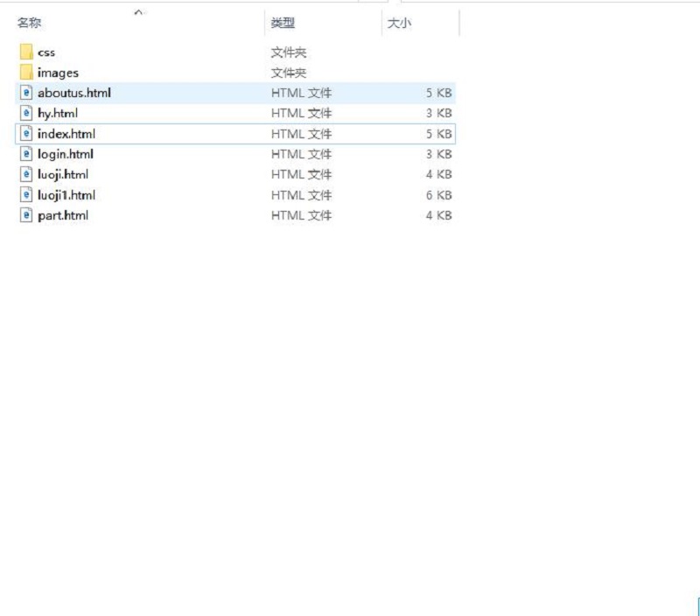Select file name luoji.html
The image size is (700, 616).
(63, 174)
